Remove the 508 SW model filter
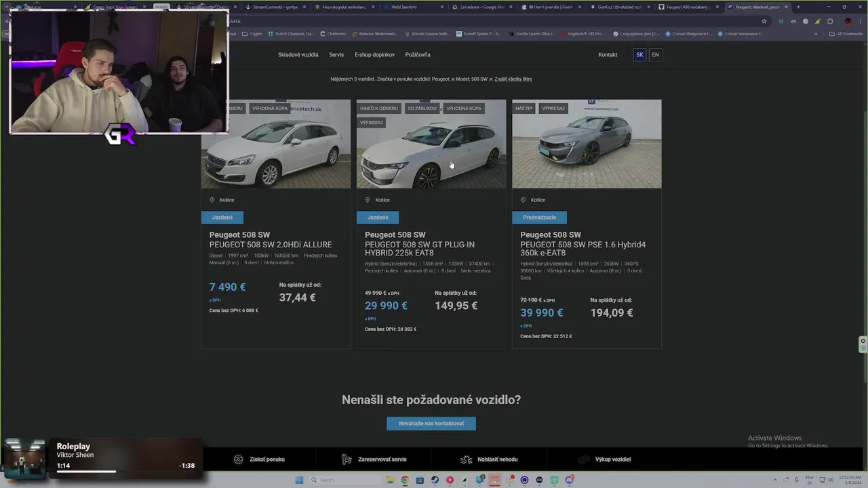 coord(490,79)
